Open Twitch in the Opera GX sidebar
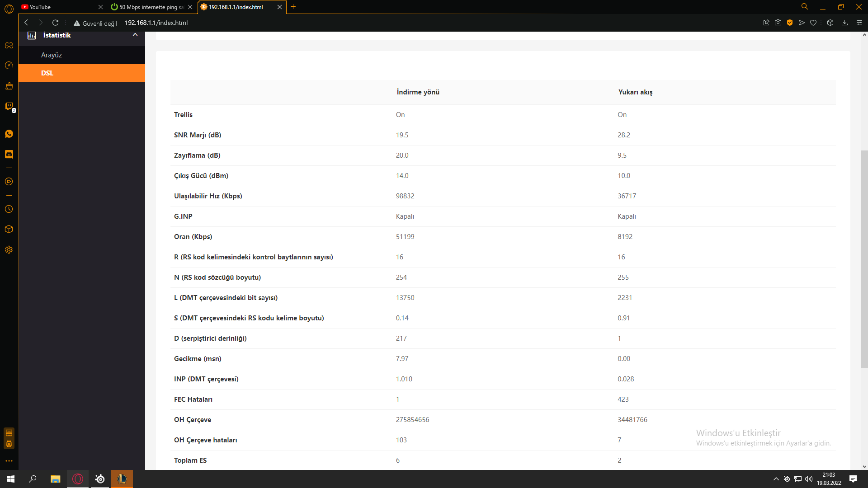 pos(9,106)
